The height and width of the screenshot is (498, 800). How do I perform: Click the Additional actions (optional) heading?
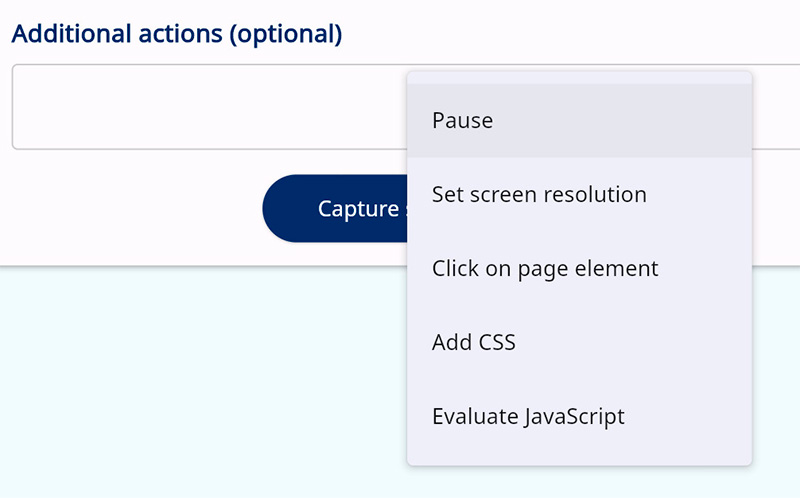pos(176,34)
